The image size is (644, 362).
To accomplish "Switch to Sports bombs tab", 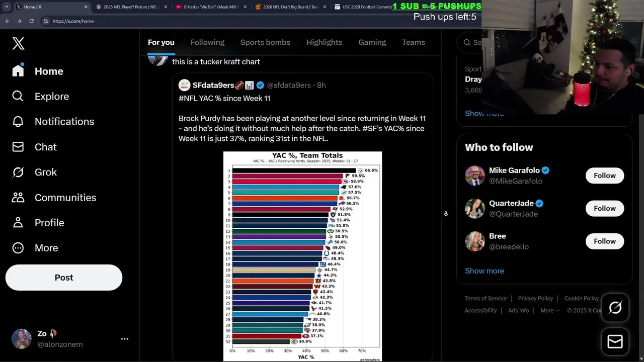I will pyautogui.click(x=265, y=42).
